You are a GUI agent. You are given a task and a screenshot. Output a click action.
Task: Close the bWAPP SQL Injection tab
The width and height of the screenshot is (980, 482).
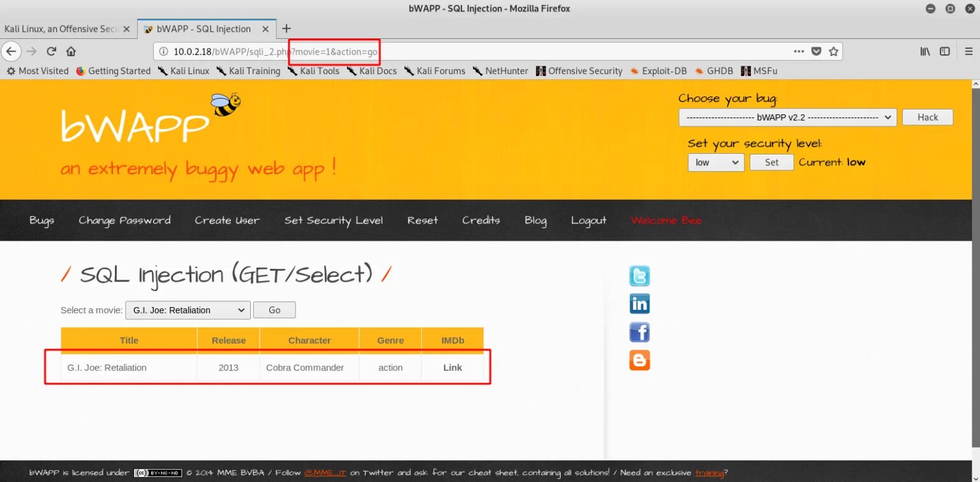267,29
